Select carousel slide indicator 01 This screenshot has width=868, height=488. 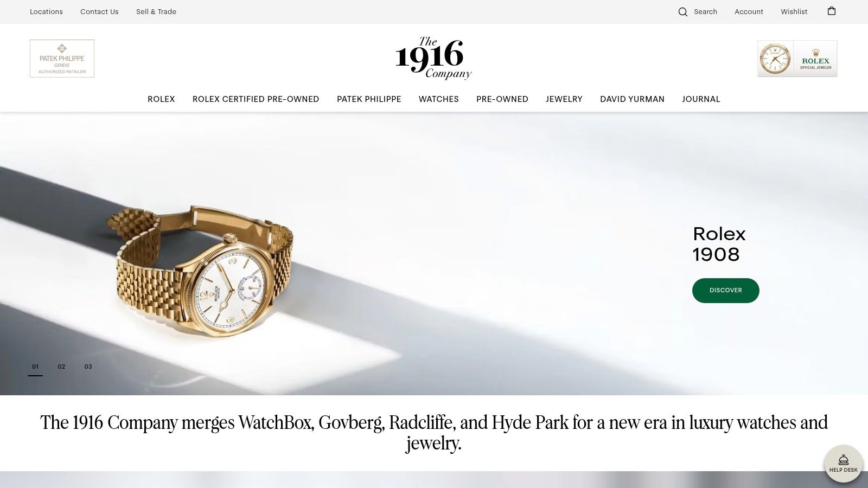pos(35,368)
